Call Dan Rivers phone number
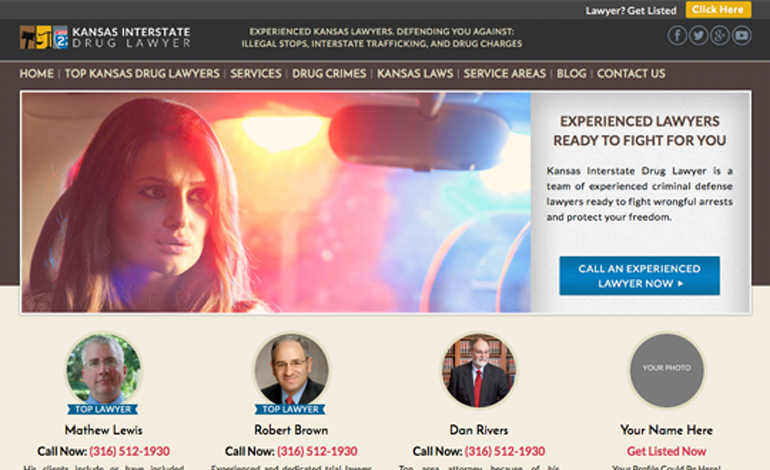Viewport: 770px width, 470px height. pyautogui.click(x=505, y=451)
